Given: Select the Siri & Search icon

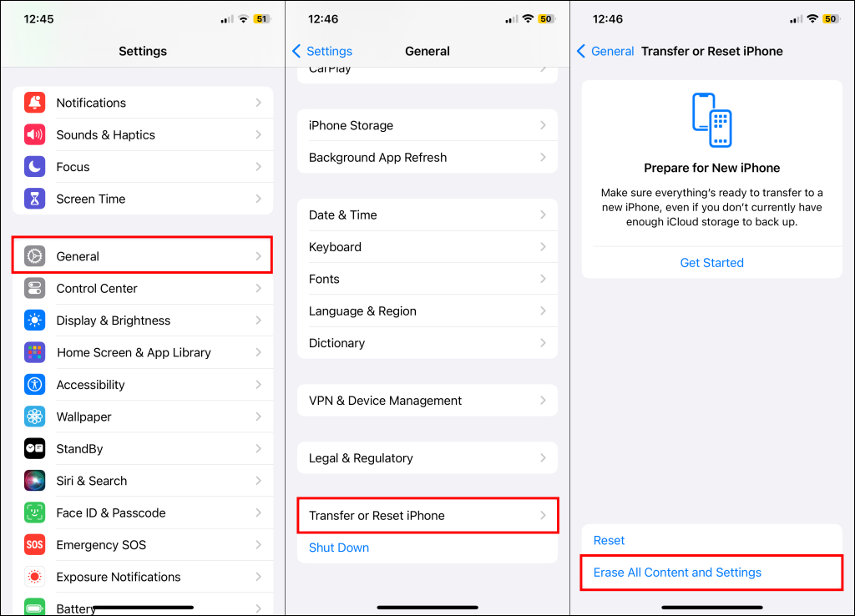Looking at the screenshot, I should [x=34, y=481].
